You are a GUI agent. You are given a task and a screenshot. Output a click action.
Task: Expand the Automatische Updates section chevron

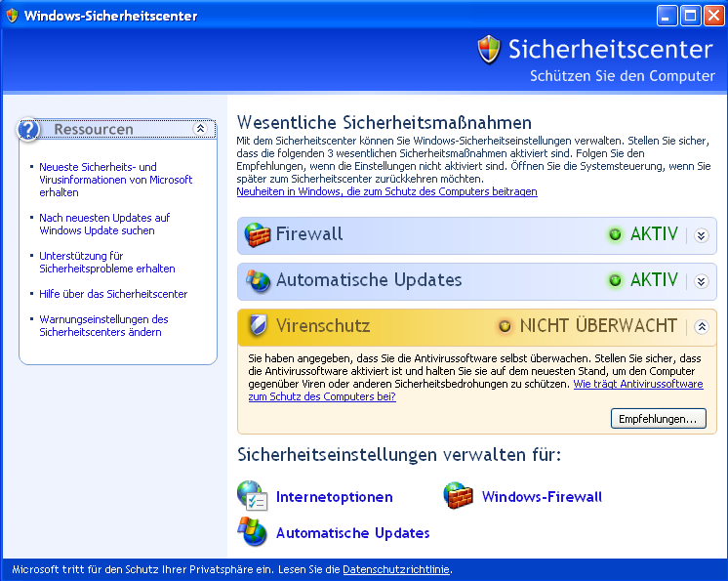click(x=700, y=281)
